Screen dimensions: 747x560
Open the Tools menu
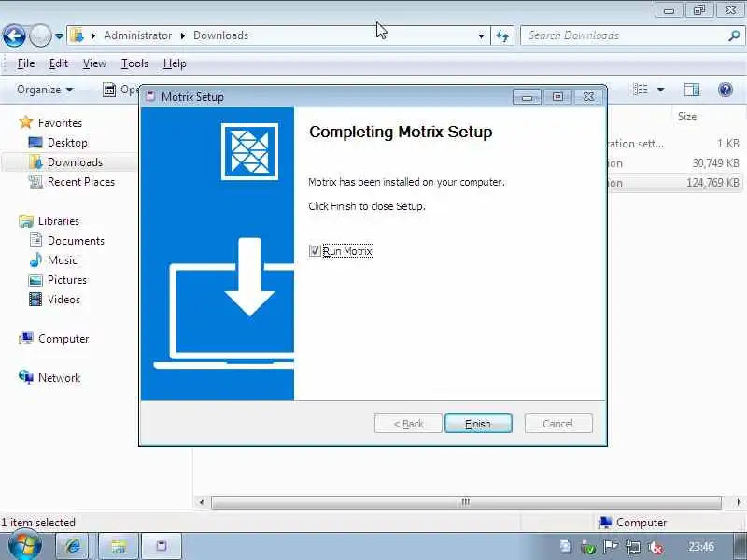[x=134, y=63]
